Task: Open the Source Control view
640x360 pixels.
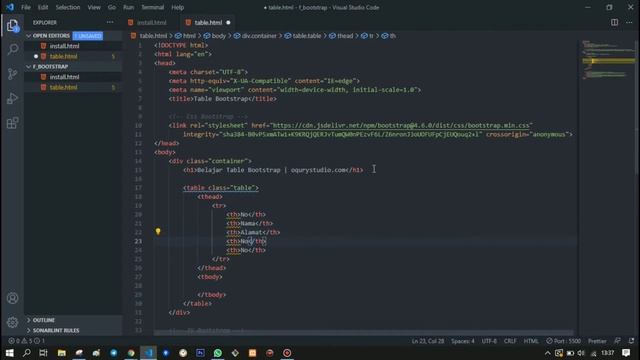Action: 12,74
